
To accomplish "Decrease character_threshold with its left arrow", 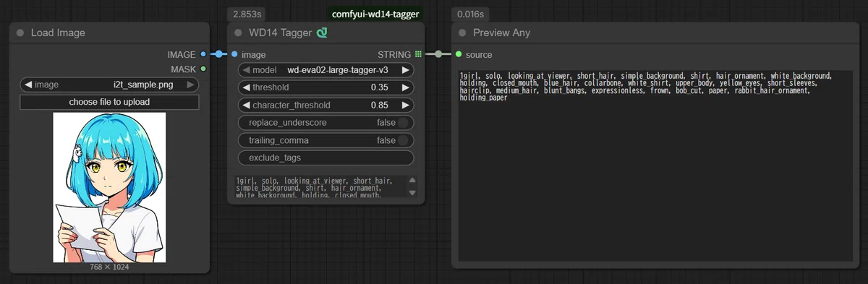I will coord(246,105).
